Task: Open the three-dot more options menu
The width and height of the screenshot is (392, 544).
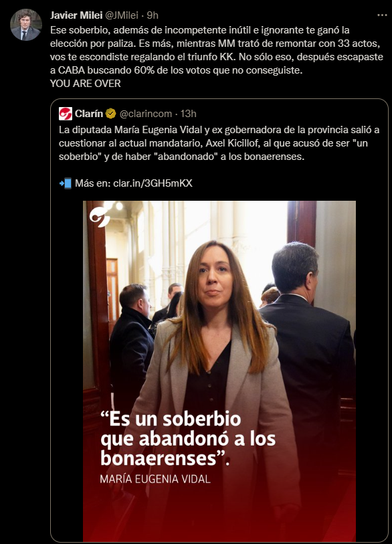Action: click(382, 15)
